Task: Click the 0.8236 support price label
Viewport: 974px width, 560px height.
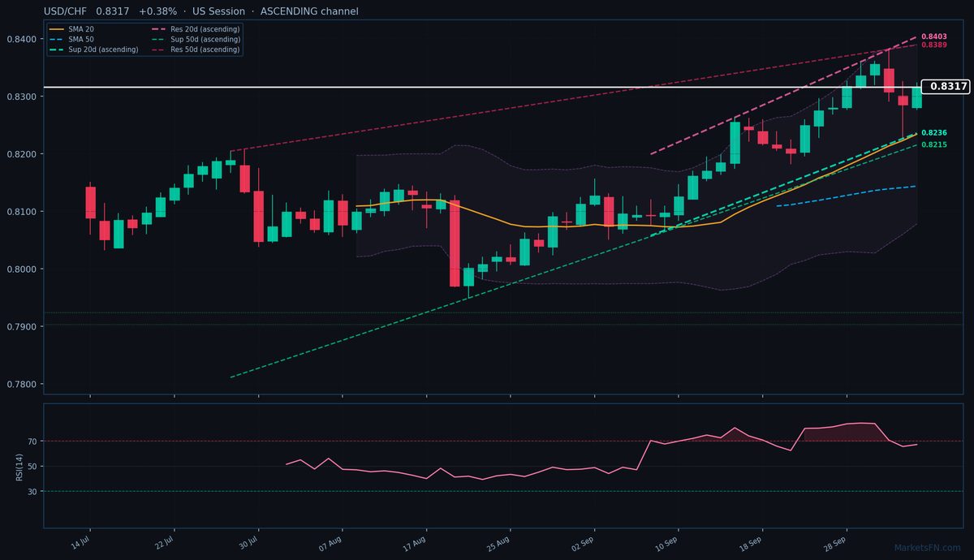Action: tap(934, 132)
